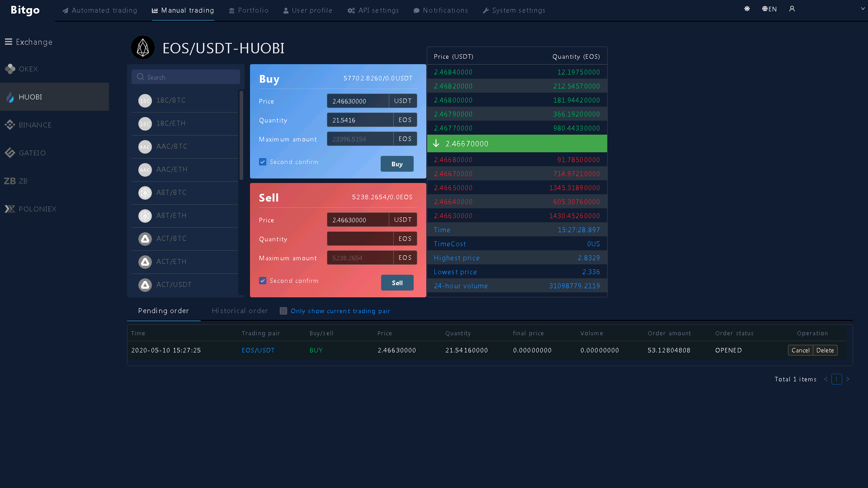Click the Highest price value 2.8329
Screen dimensions: 868x488
pos(589,258)
